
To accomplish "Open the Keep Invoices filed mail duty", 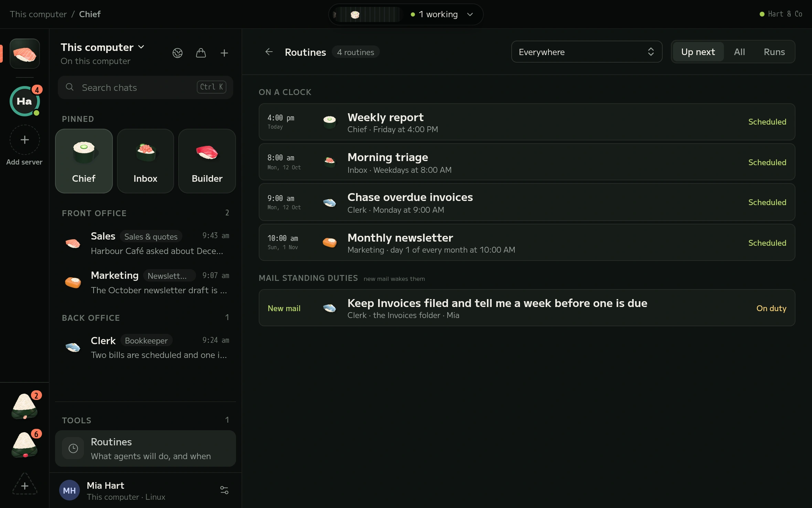I will pyautogui.click(x=527, y=308).
